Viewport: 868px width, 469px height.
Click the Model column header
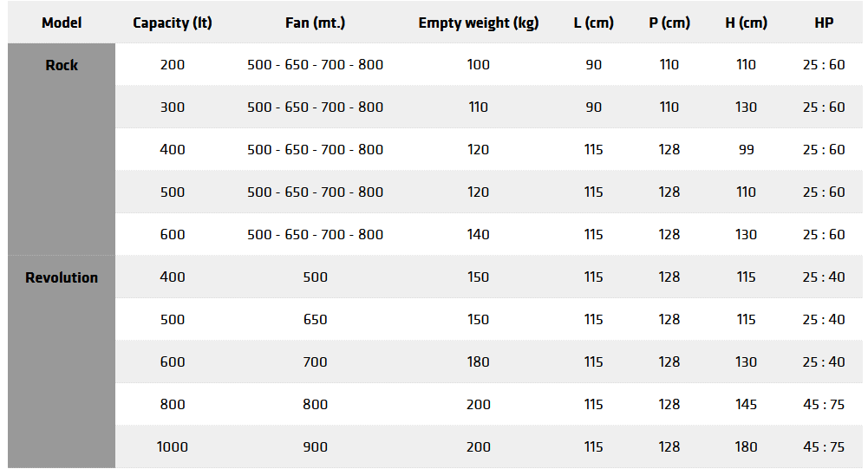click(x=62, y=23)
